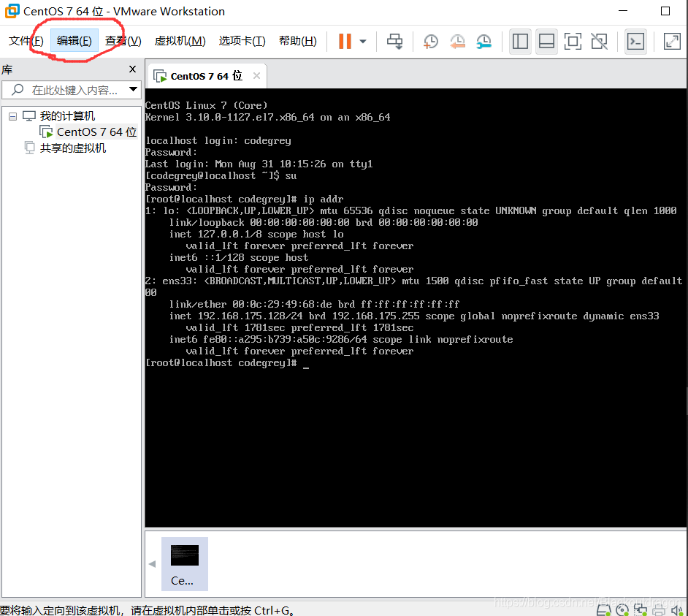
Task: Open the 查看(V) menu
Action: (x=123, y=41)
